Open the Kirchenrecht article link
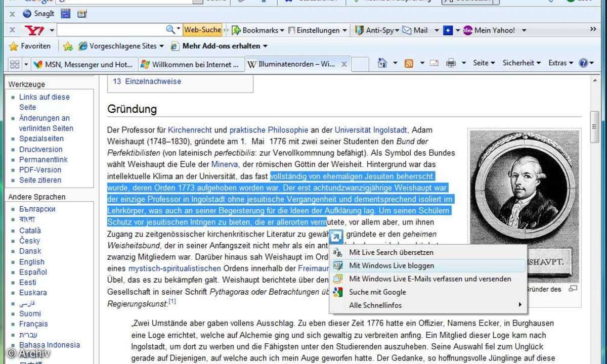607x364 pixels. (190, 130)
